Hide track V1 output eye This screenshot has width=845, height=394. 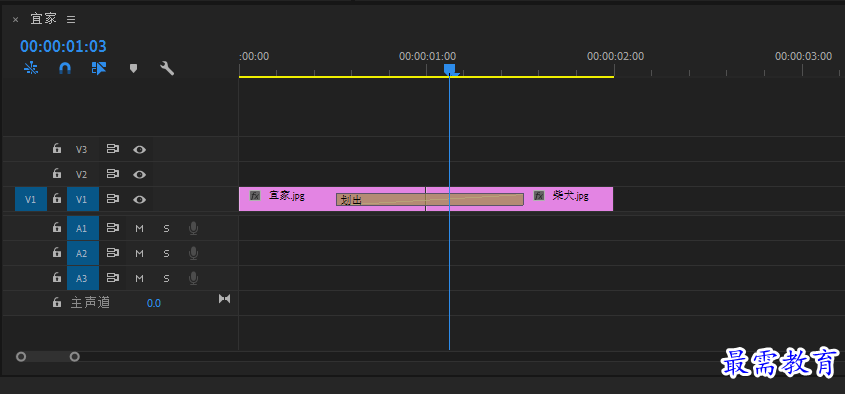coord(140,199)
